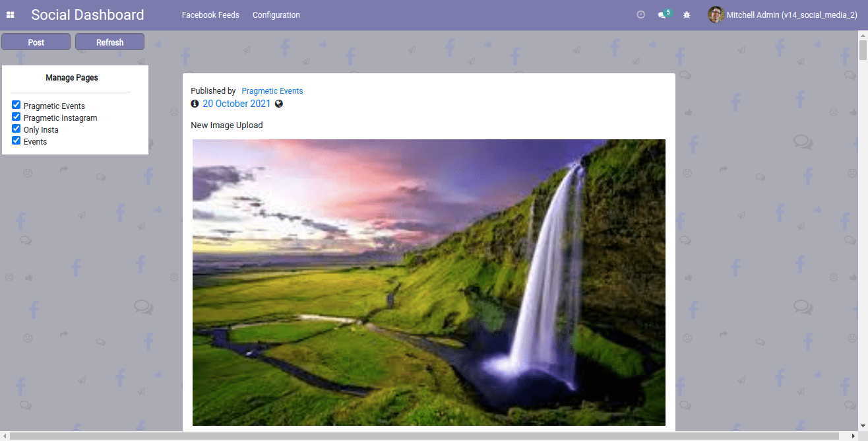Click Mitchell Admin's avatar picture

[716, 15]
